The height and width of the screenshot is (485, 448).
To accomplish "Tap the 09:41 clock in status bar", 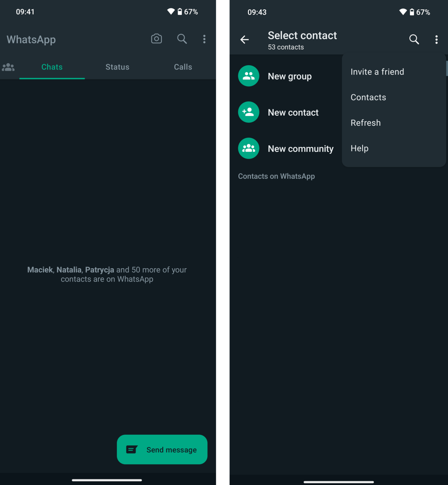I will 25,12.
